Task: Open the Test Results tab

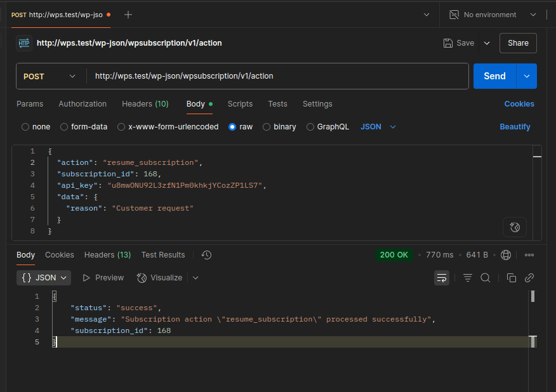Action: pos(163,255)
